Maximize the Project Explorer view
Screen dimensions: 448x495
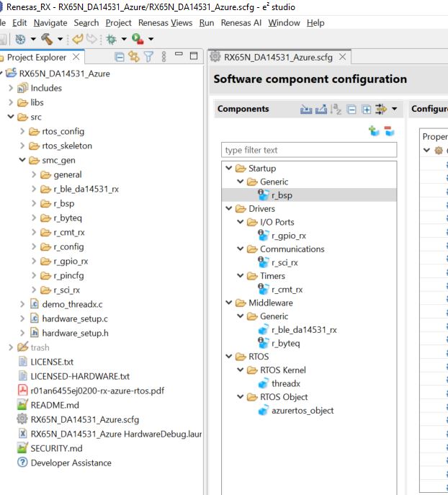tap(194, 56)
